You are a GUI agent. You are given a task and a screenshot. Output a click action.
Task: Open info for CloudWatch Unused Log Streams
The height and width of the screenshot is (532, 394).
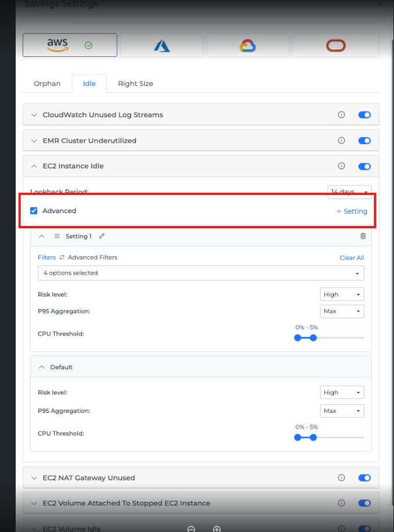tap(341, 114)
